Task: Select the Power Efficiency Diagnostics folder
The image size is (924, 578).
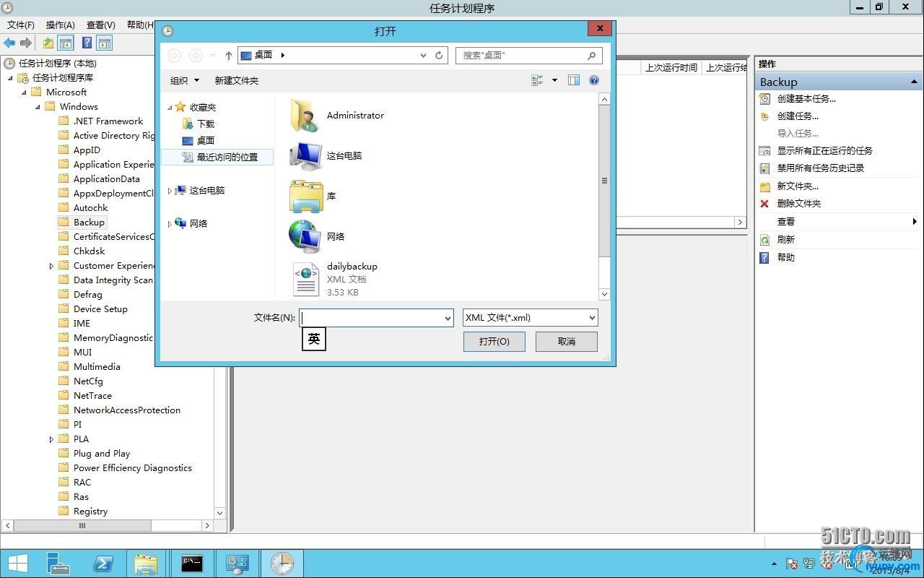Action: point(133,468)
